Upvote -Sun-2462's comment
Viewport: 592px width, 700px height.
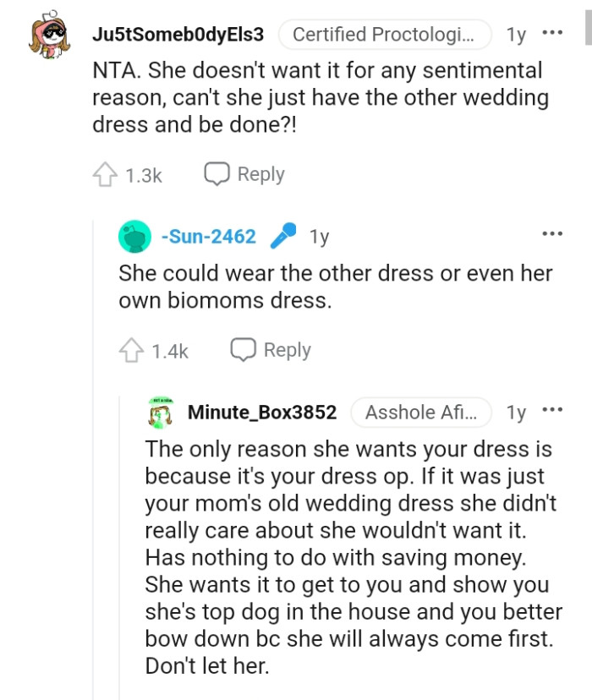coord(132,349)
